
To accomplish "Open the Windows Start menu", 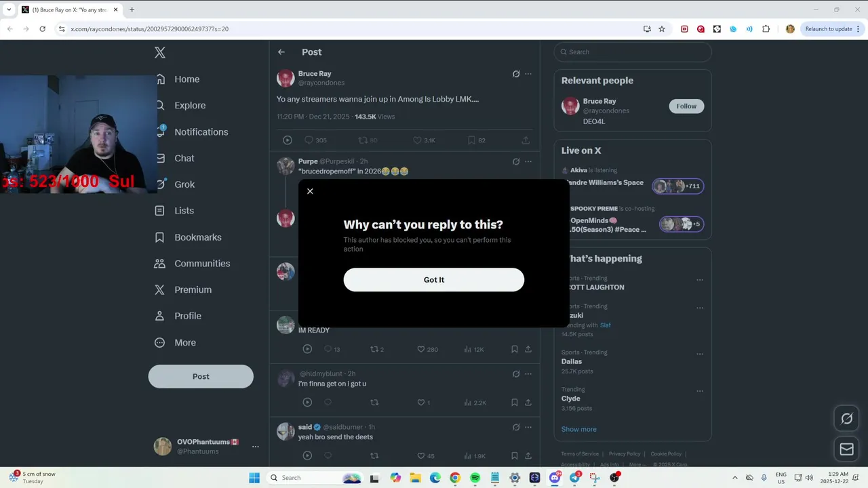I will coord(254,478).
